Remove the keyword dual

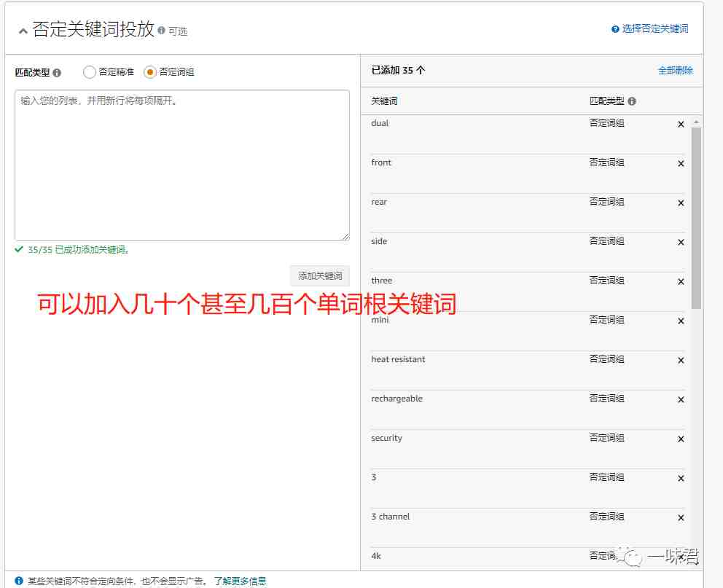pyautogui.click(x=681, y=124)
